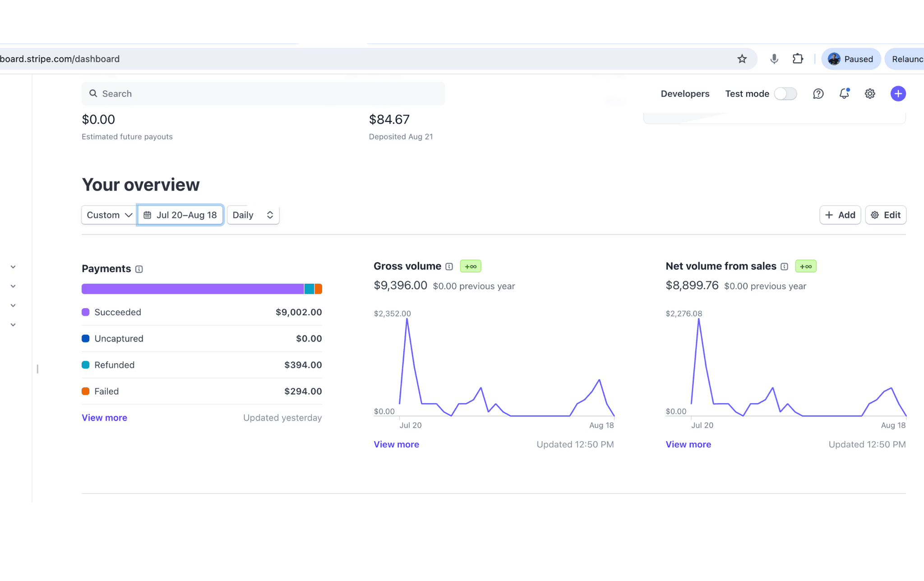924x581 pixels.
Task: Click the purple Succeeded bar segment
Action: (192, 289)
